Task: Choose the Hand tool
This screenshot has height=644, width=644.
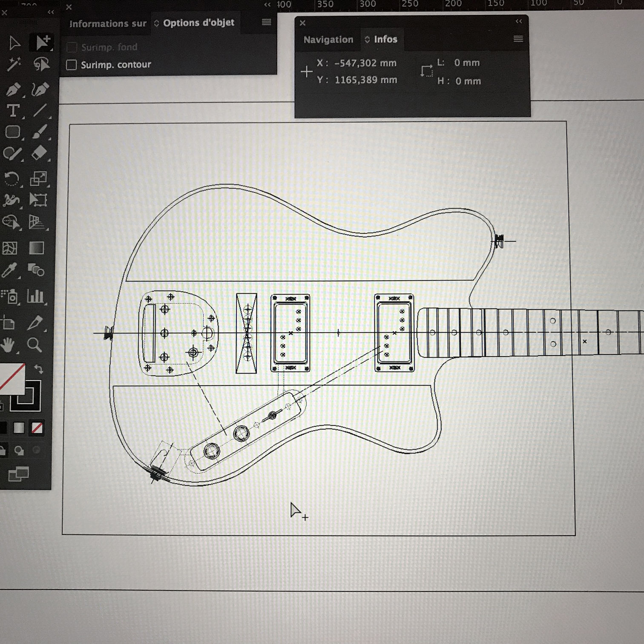Action: (x=9, y=345)
